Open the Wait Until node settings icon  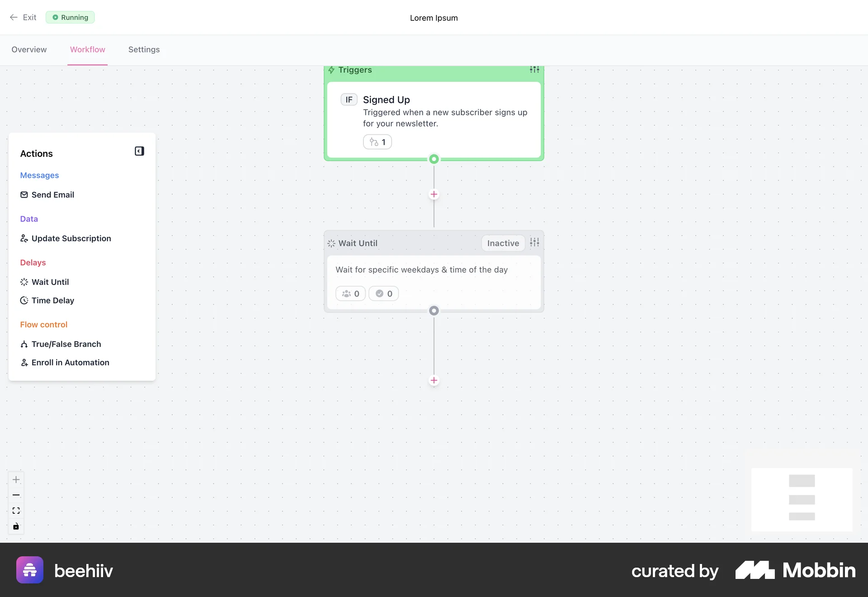534,242
